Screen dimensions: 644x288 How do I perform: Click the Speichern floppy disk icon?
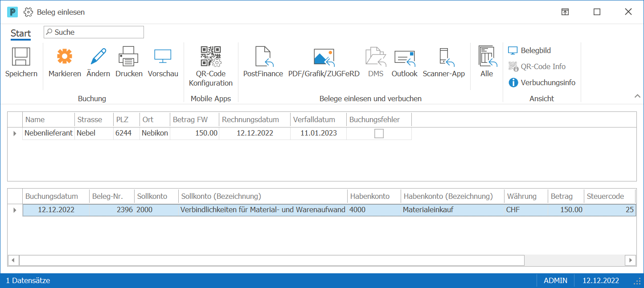[x=21, y=57]
